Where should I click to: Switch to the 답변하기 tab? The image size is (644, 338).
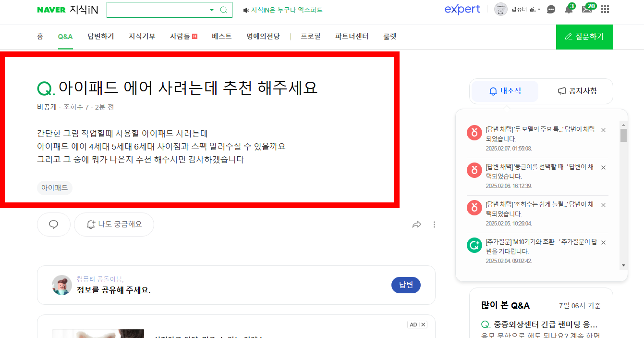click(101, 37)
